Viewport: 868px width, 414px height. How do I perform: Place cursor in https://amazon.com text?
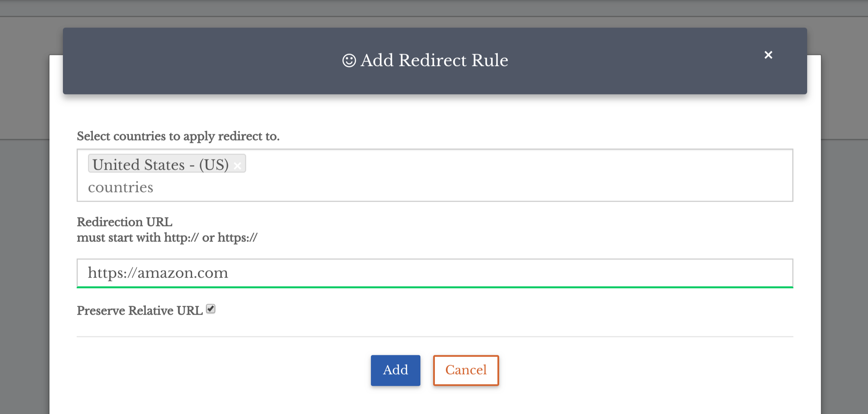tap(158, 273)
